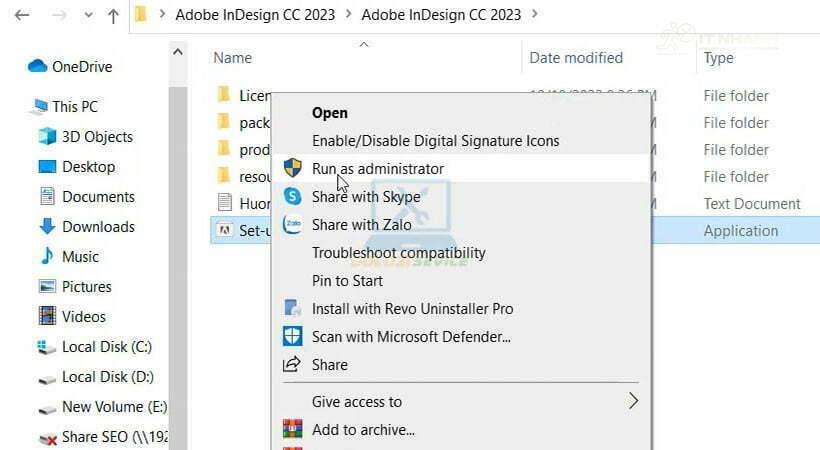The image size is (820, 450).
Task: Click the Skype icon in context menu
Action: click(292, 197)
